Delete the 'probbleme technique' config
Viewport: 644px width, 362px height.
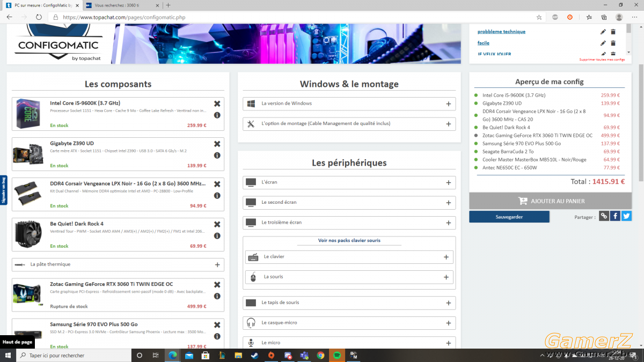[613, 32]
